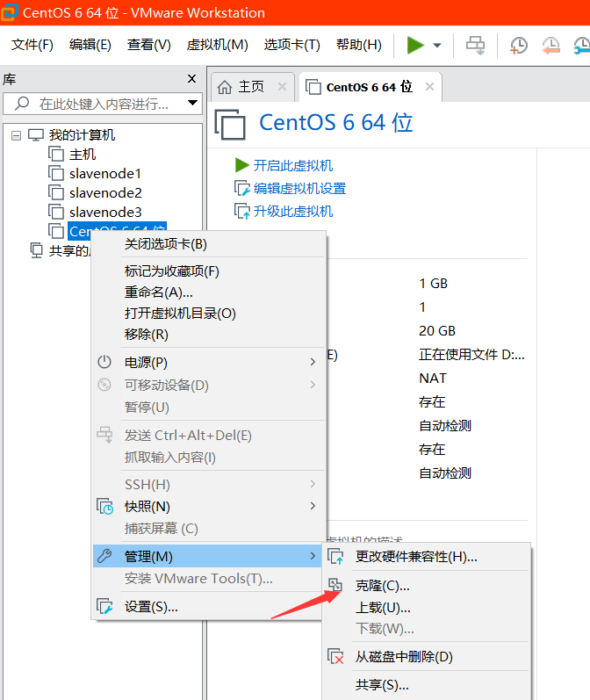Switch to the 主页 tab
Image resolution: width=590 pixels, height=700 pixels.
click(x=253, y=87)
